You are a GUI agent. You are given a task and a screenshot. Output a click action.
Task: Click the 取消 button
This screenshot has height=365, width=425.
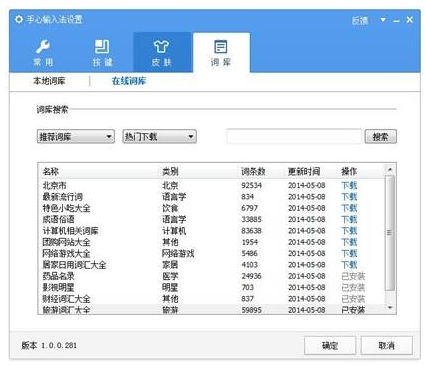(x=387, y=345)
